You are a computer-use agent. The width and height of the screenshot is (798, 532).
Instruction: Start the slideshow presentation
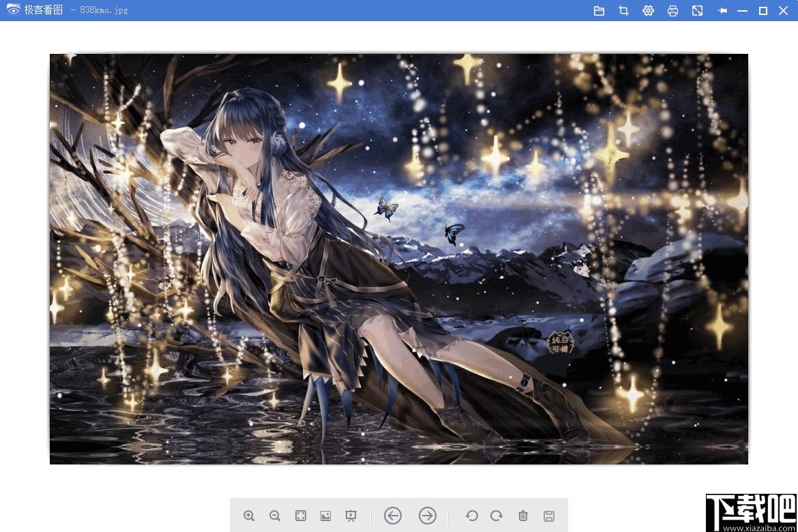point(351,516)
